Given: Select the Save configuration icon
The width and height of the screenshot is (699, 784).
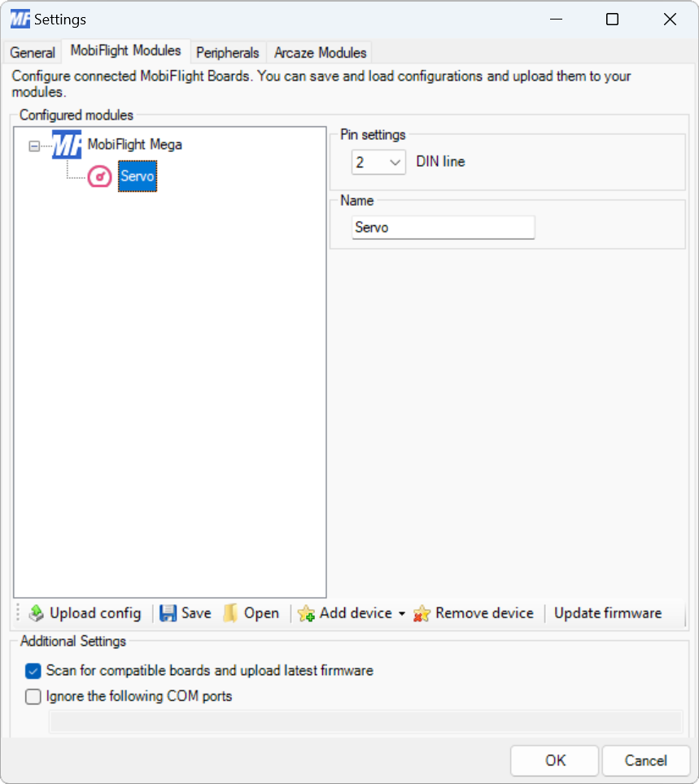Looking at the screenshot, I should click(168, 613).
